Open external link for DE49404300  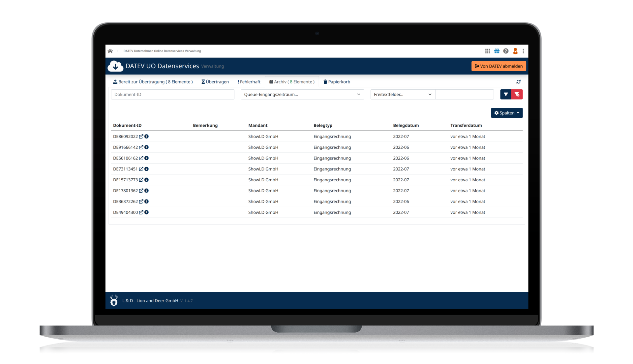141,212
